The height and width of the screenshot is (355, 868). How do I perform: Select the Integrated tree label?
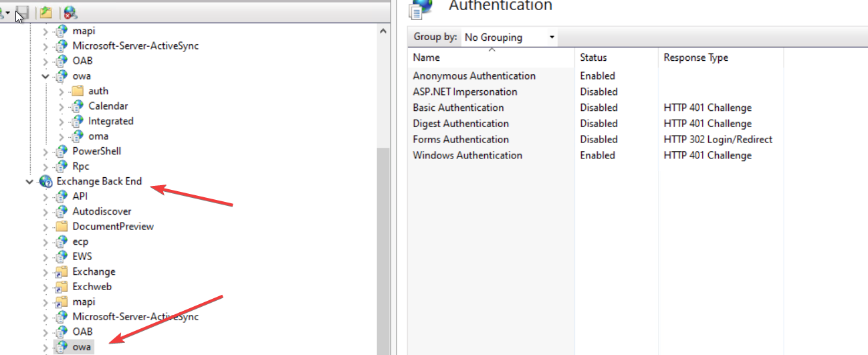click(x=111, y=121)
